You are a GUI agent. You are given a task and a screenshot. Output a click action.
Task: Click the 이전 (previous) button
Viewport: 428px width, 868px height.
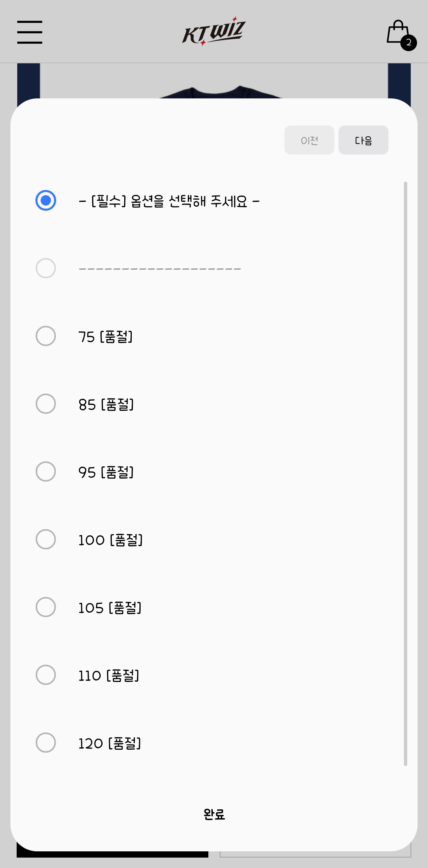(309, 140)
